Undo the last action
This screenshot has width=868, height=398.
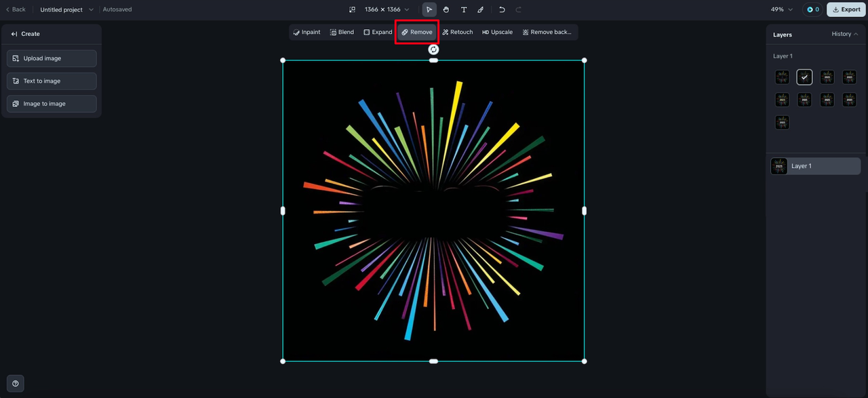[502, 9]
